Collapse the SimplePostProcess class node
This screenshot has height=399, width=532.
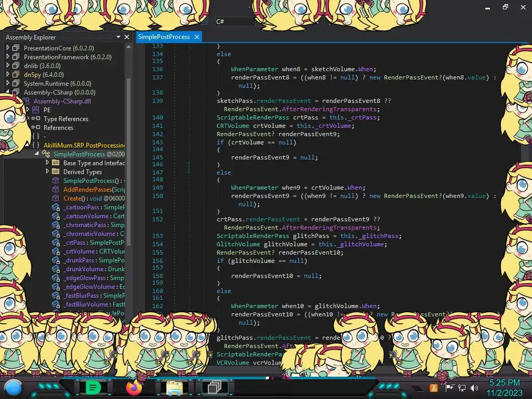coord(37,154)
